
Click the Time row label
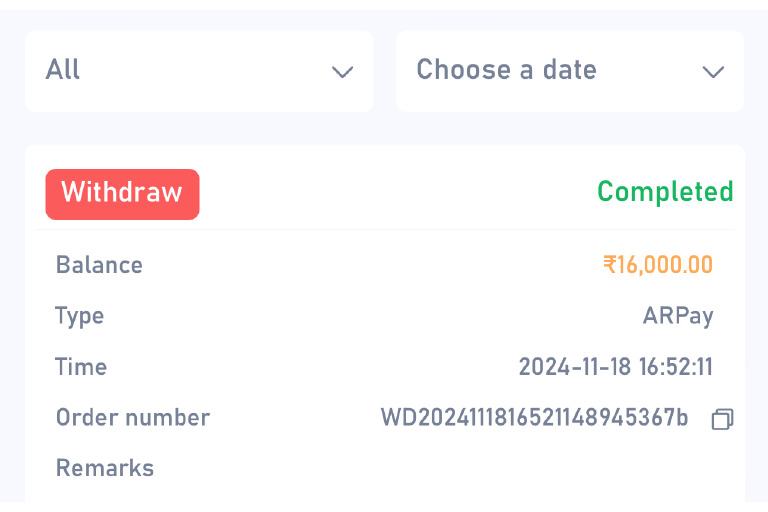(x=81, y=367)
